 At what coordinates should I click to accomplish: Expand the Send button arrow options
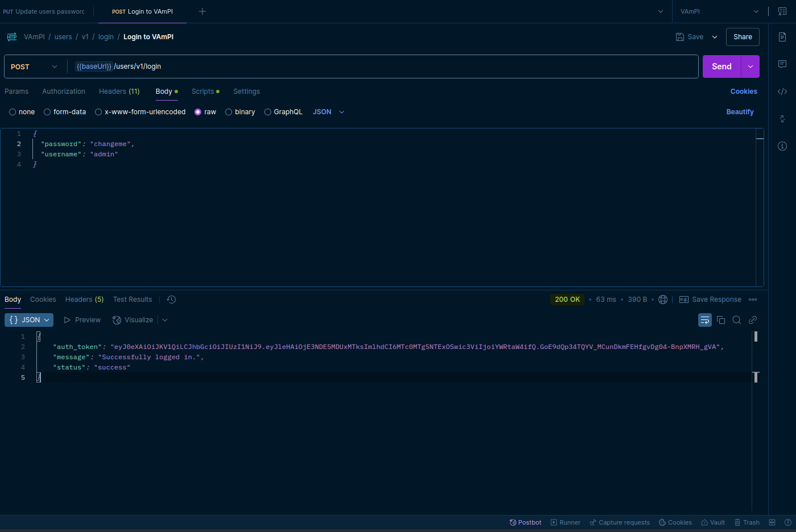[751, 66]
